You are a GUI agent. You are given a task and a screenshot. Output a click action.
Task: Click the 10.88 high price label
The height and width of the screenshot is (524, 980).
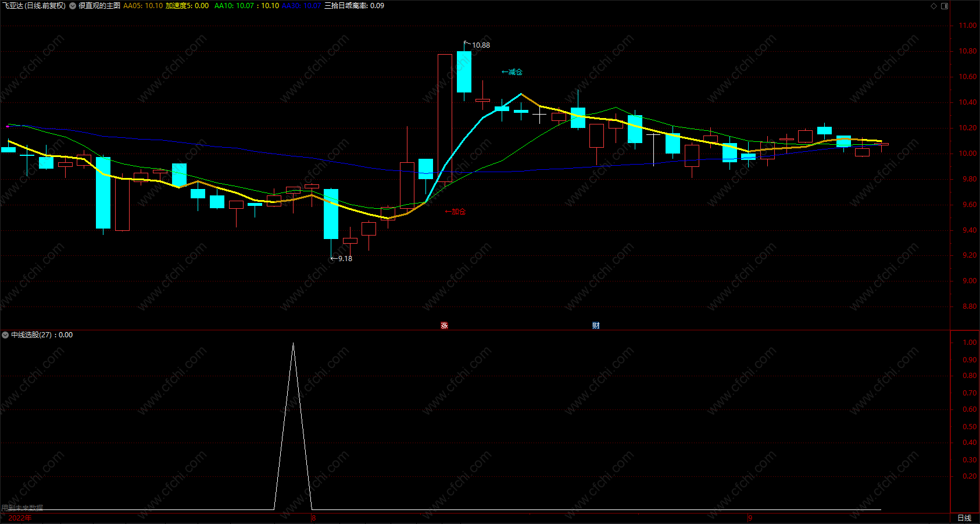click(481, 45)
